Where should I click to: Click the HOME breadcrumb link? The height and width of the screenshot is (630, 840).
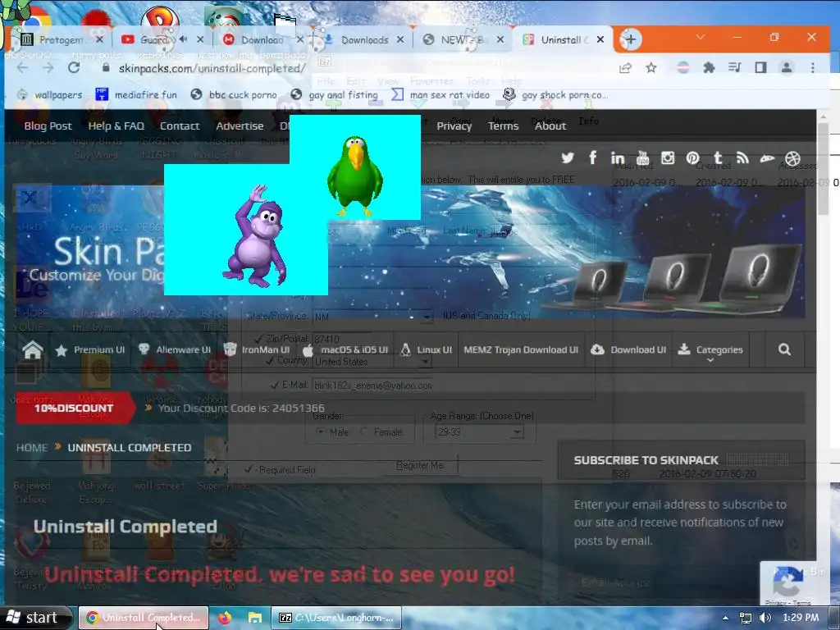(x=32, y=447)
